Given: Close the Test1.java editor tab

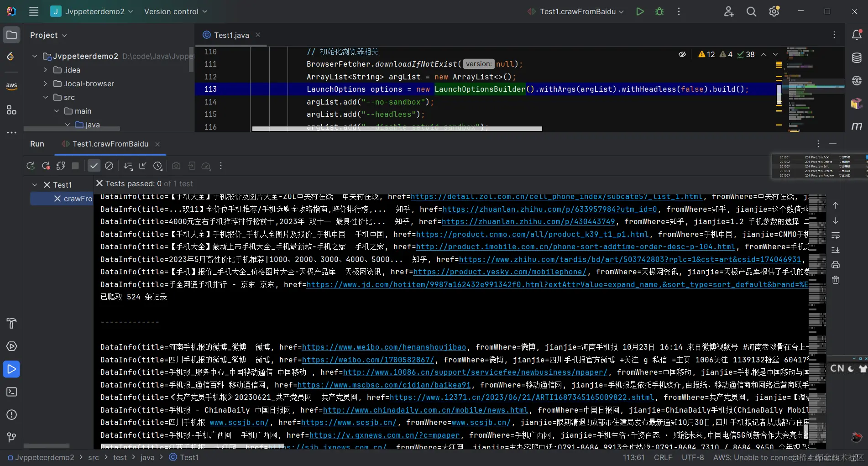Looking at the screenshot, I should coord(258,35).
